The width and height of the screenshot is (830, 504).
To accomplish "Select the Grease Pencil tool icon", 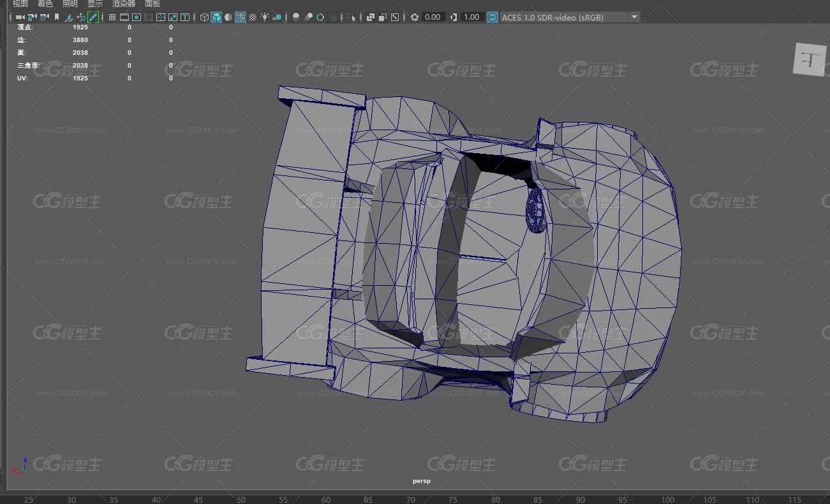I will (x=93, y=17).
